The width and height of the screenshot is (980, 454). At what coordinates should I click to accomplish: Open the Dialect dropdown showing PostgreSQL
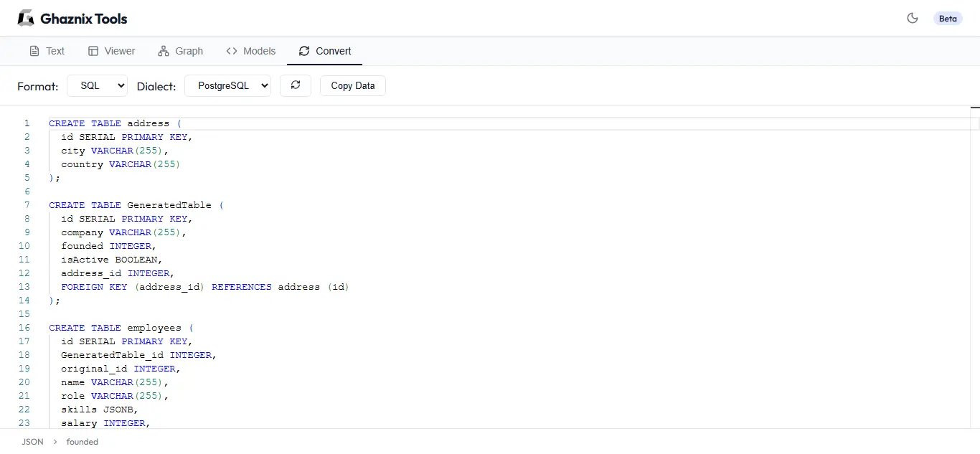[x=227, y=85]
